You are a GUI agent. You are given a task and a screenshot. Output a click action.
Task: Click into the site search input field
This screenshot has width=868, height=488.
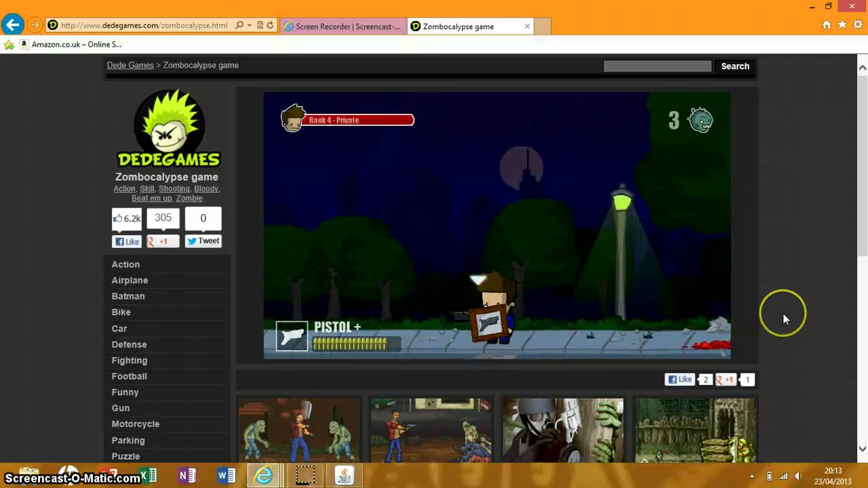tap(657, 66)
